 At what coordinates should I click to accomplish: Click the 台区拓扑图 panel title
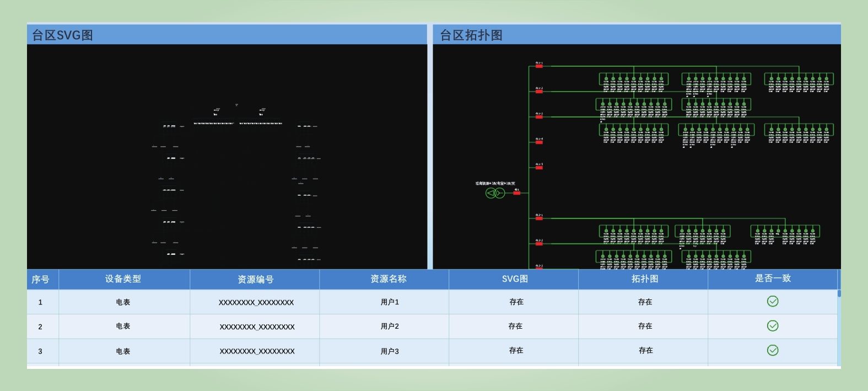tap(471, 35)
